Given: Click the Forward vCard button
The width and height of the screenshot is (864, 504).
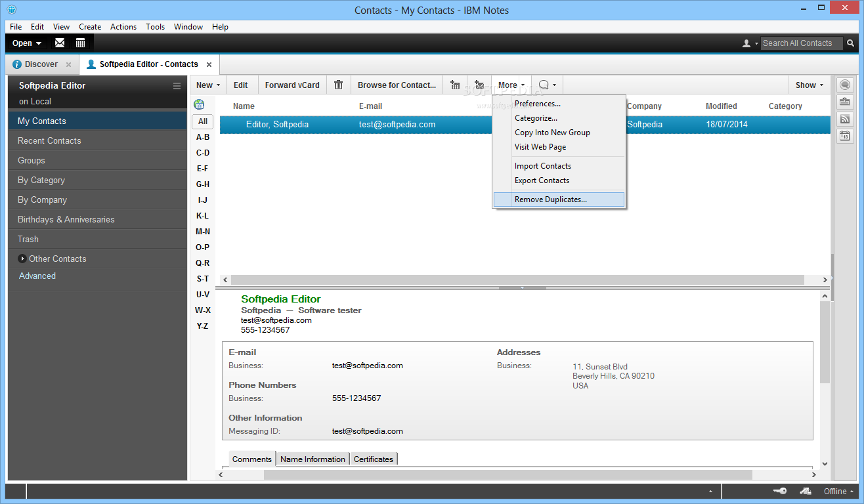Looking at the screenshot, I should [292, 85].
